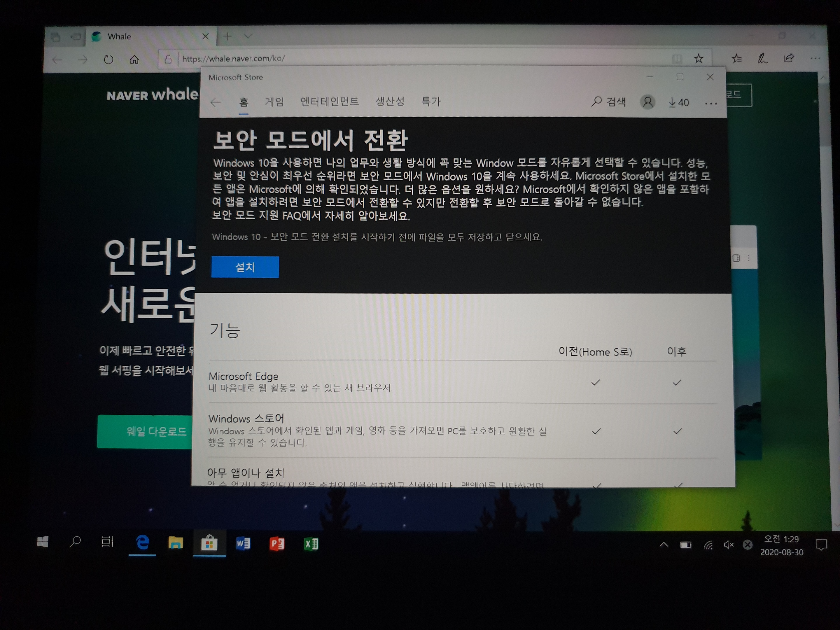This screenshot has height=630, width=840.
Task: Switch to the 게임 tab
Action: coord(274,102)
